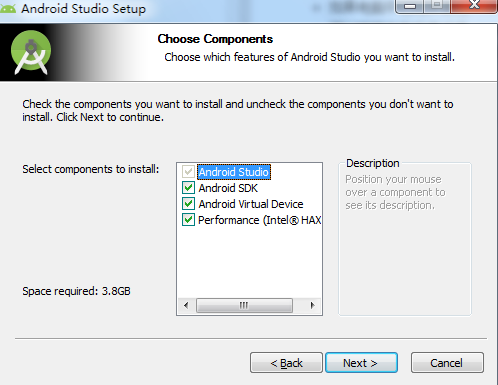Toggle the Performance Intel HAXM checkbox
The width and height of the screenshot is (498, 385).
[x=188, y=220]
